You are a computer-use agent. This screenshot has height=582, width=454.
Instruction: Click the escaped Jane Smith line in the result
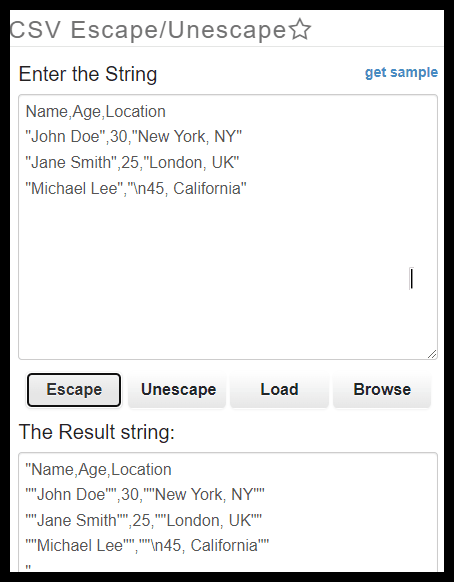click(144, 520)
